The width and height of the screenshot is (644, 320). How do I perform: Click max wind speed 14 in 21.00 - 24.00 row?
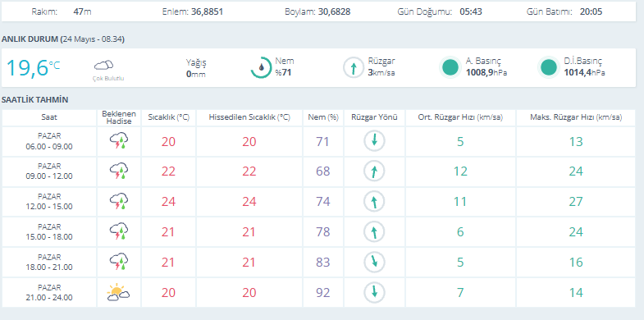576,292
